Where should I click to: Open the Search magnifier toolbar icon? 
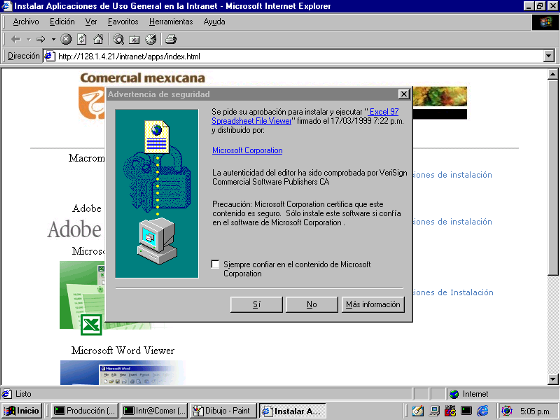[119, 39]
